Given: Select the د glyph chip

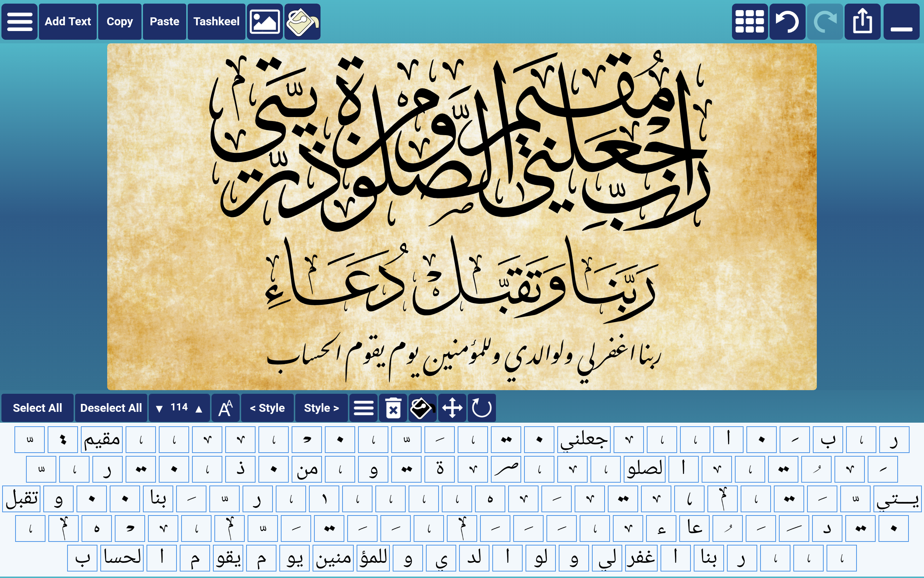Looking at the screenshot, I should [x=827, y=529].
